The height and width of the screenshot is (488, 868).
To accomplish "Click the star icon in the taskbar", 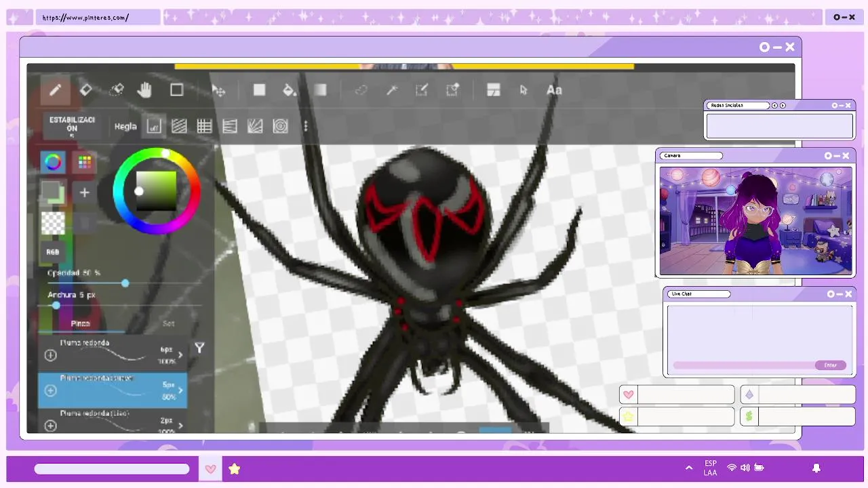I will (235, 468).
